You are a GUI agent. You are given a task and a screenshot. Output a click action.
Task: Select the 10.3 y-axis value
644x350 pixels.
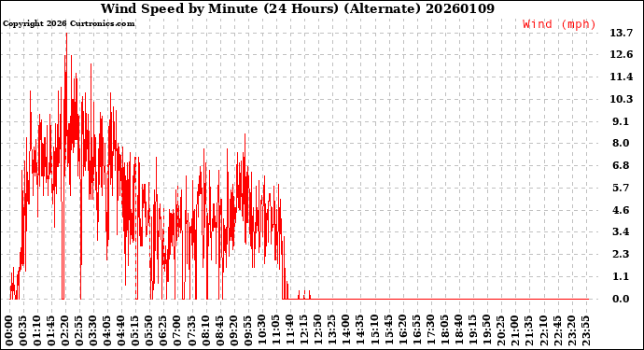point(622,99)
